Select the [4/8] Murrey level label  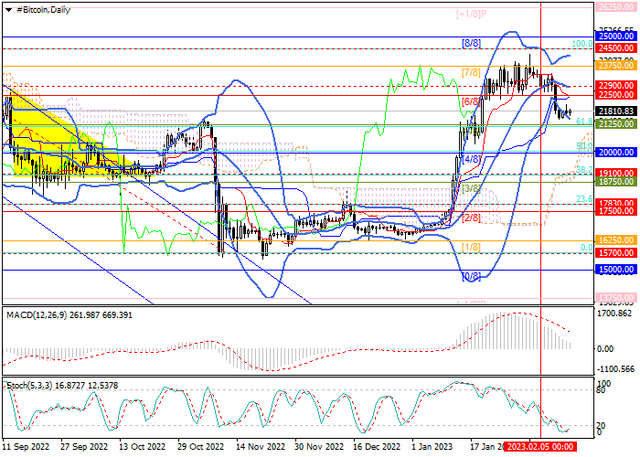[x=471, y=158]
